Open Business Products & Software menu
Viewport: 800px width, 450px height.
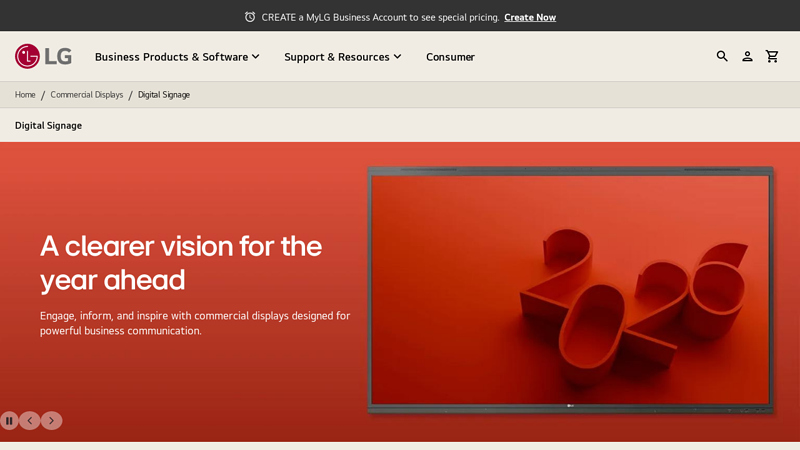pyautogui.click(x=171, y=57)
